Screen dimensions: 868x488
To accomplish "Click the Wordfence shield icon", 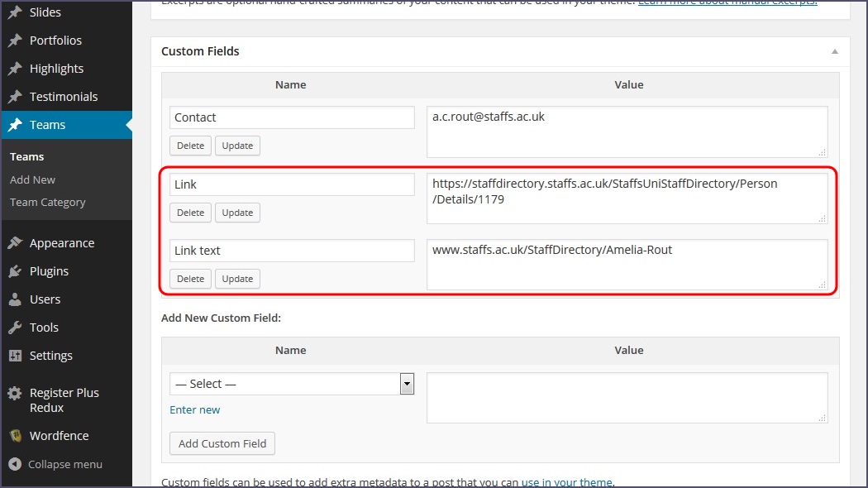I will click(15, 436).
